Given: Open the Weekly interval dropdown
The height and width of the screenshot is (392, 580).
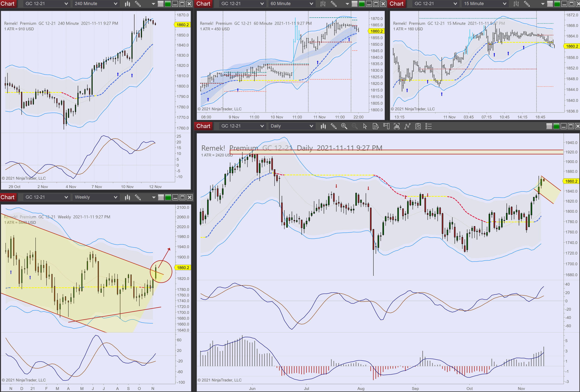Looking at the screenshot, I should click(96, 197).
